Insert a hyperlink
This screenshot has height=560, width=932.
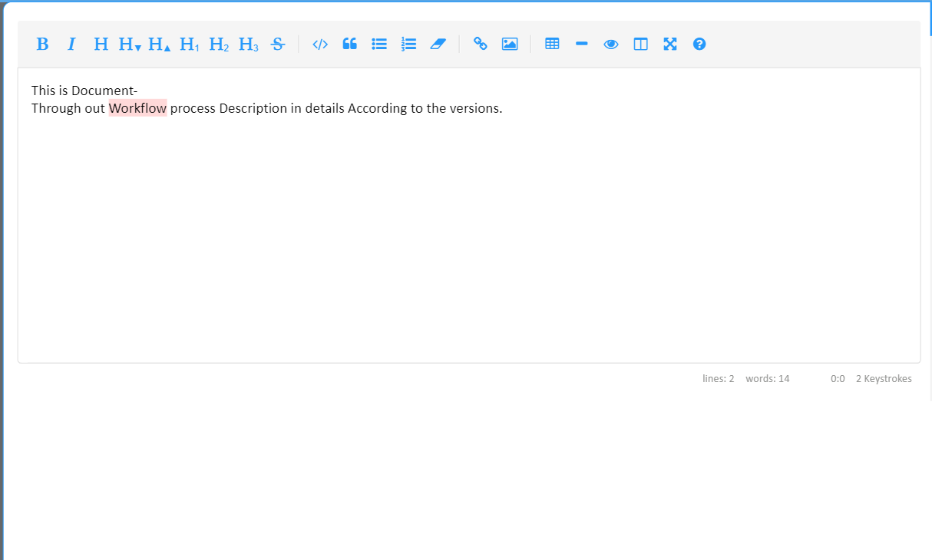pyautogui.click(x=481, y=44)
